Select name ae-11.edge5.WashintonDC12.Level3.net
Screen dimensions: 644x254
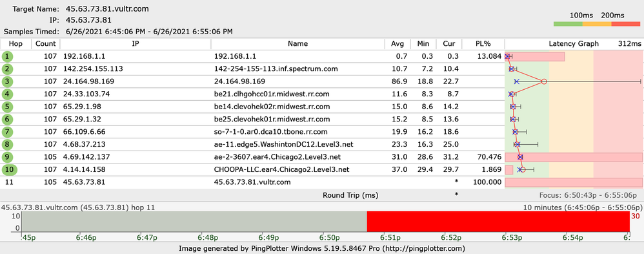(x=284, y=145)
